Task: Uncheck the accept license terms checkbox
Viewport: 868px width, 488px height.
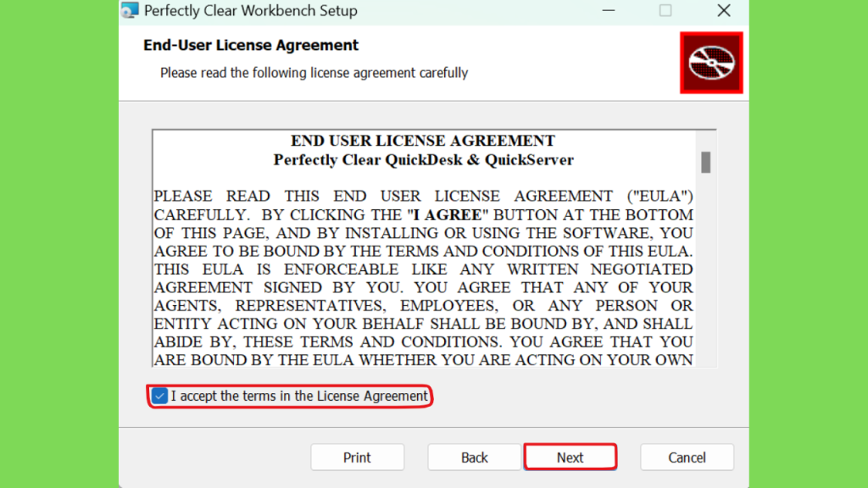Action: tap(159, 396)
